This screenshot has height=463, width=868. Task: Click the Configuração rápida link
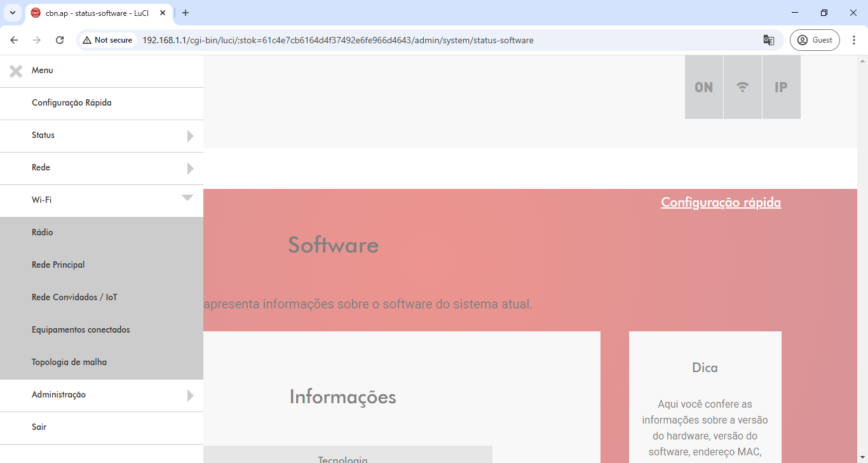721,202
